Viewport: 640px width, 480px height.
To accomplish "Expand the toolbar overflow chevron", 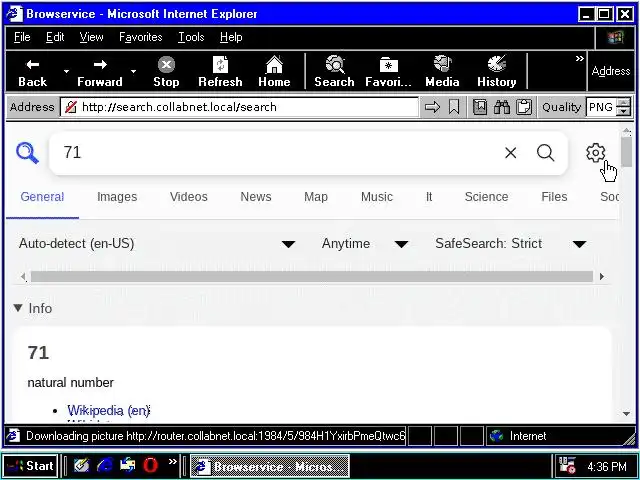I will [x=580, y=59].
